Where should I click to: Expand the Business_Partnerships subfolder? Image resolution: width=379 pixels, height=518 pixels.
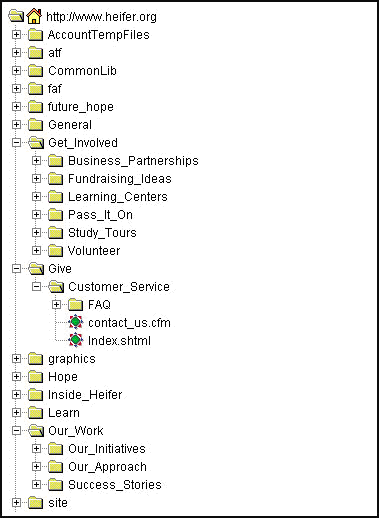click(36, 161)
